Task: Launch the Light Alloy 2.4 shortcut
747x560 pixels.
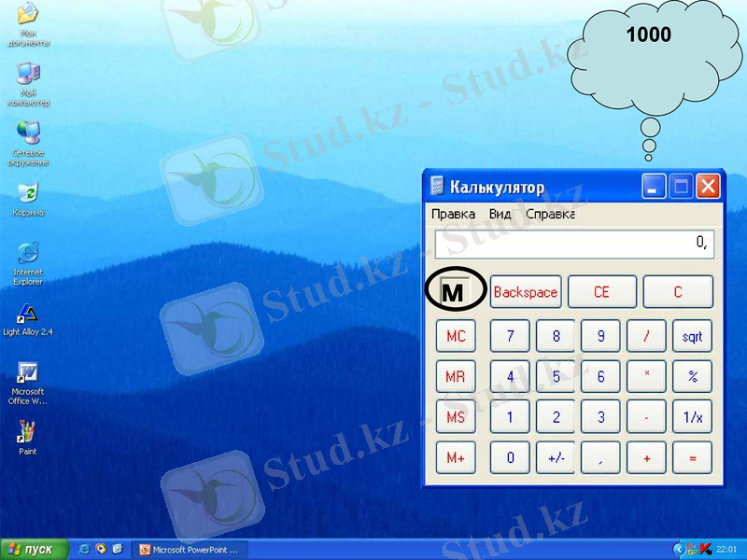Action: click(28, 314)
